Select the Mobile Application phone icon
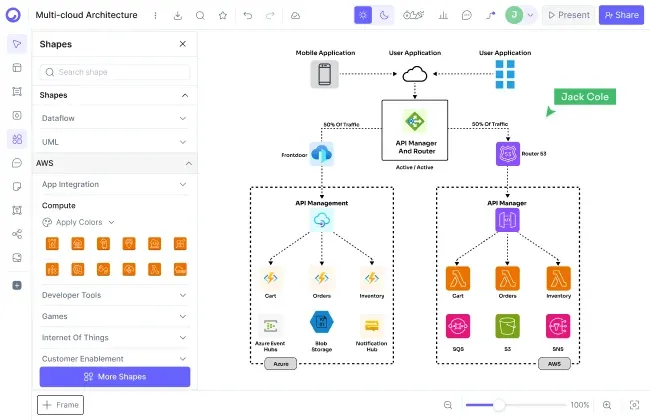 pyautogui.click(x=325, y=74)
